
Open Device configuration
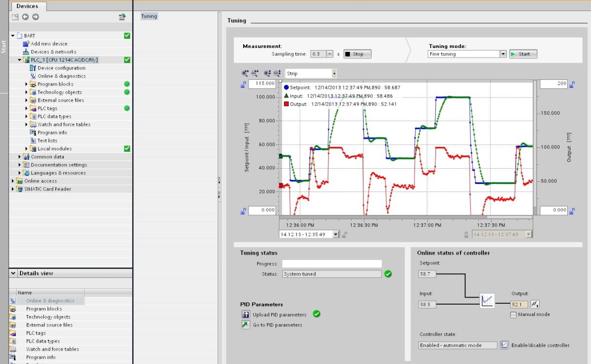click(x=61, y=68)
